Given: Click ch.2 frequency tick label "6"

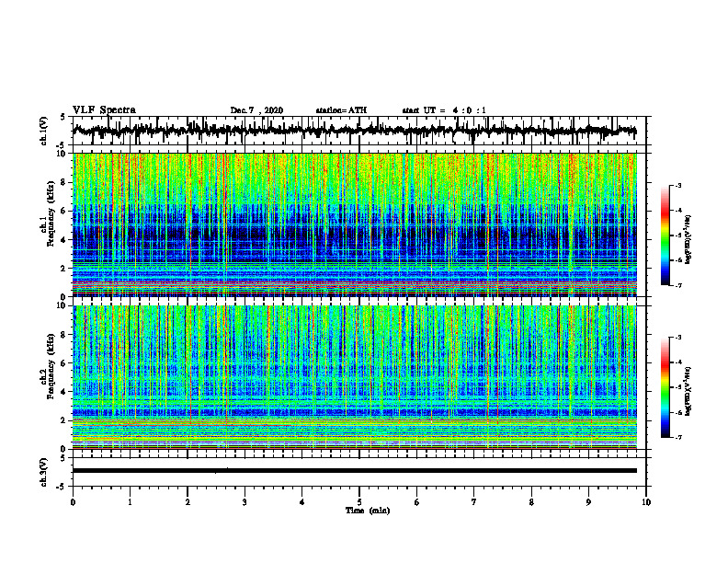Looking at the screenshot, I should [x=63, y=363].
